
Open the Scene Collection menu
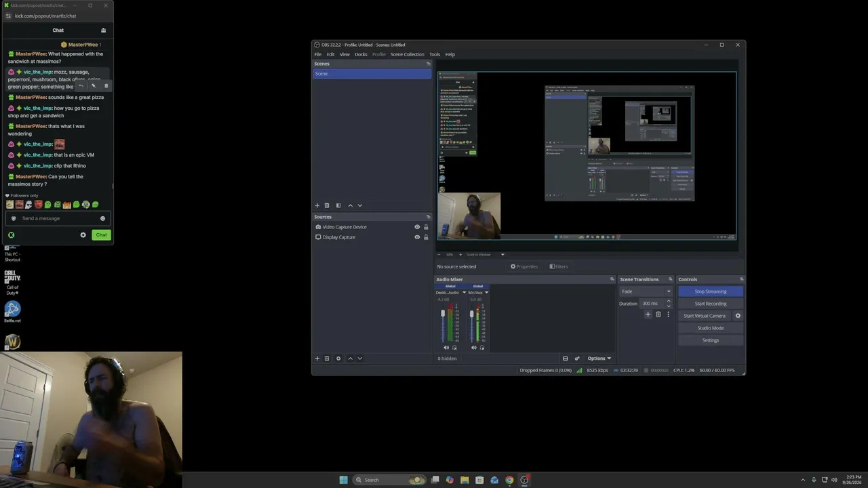[407, 54]
